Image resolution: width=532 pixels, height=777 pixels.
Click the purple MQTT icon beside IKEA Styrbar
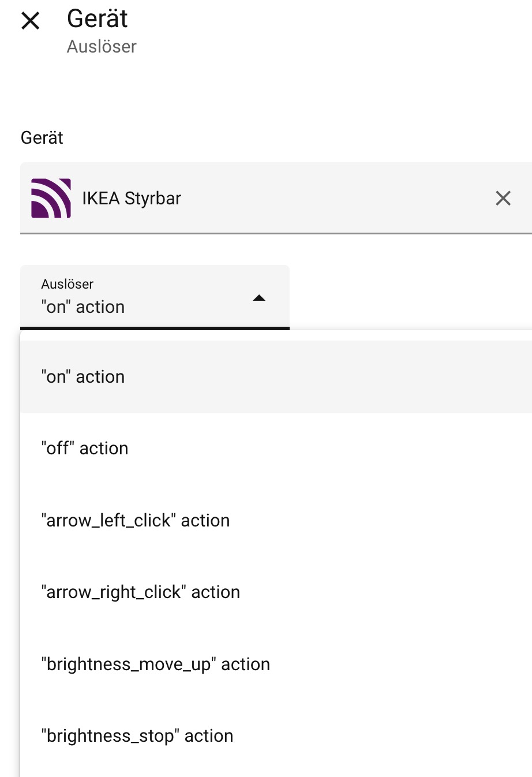point(51,198)
